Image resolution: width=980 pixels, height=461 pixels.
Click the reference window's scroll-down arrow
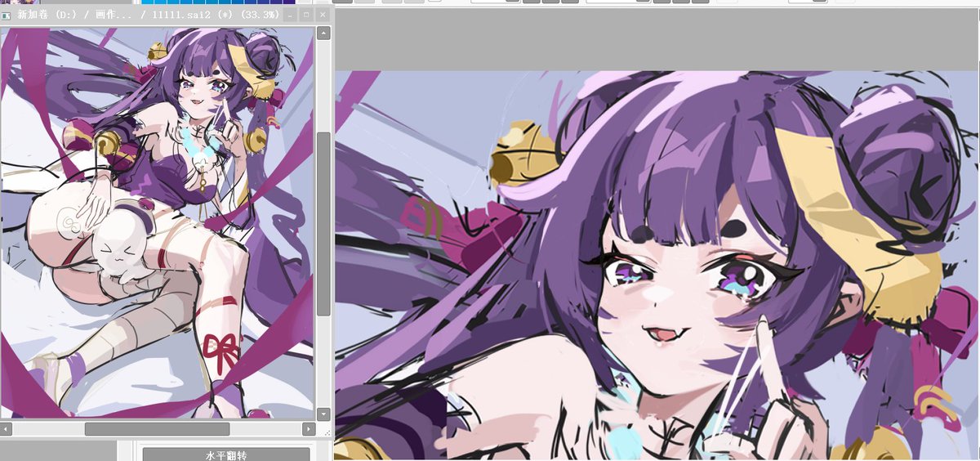323,414
